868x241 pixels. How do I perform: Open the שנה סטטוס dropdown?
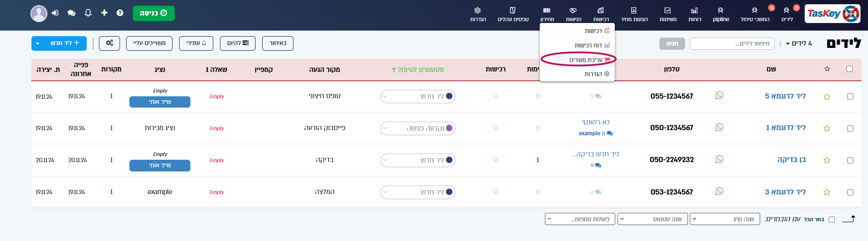[653, 219]
